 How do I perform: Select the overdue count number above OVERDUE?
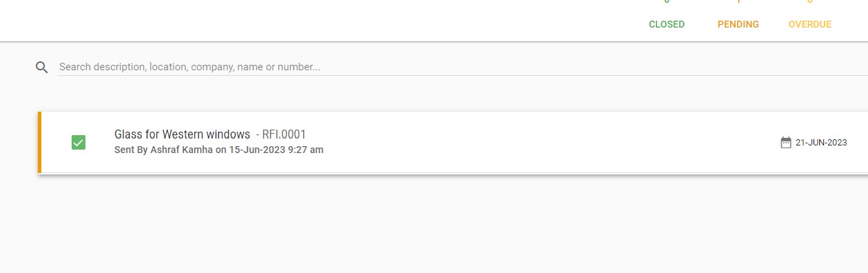click(810, 1)
